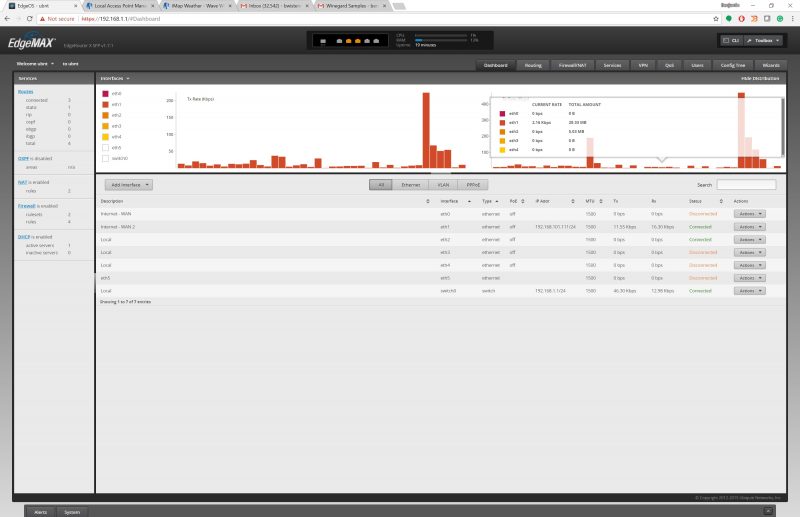Click the interface Search input field
800x517 pixels.
[746, 185]
